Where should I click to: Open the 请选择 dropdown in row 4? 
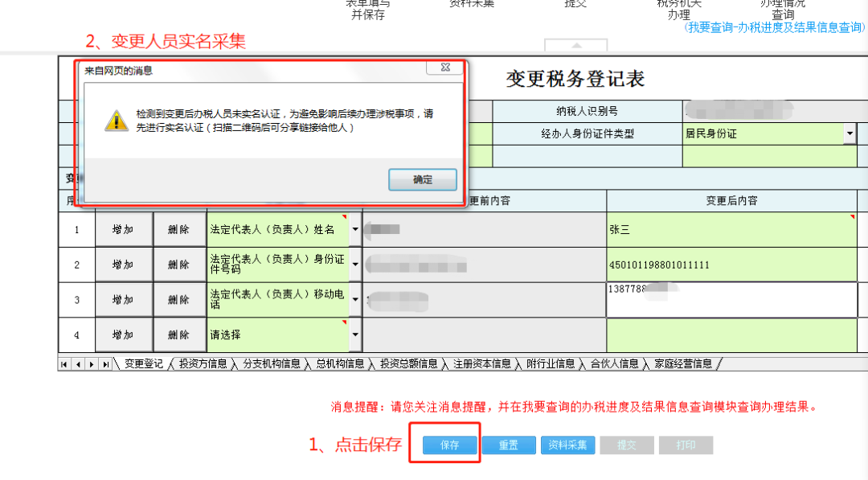[355, 334]
